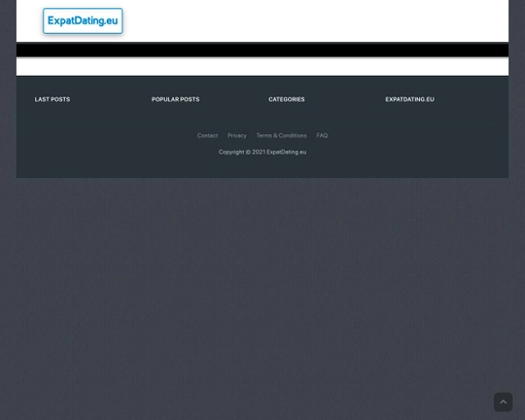Click the black navigation bar
The height and width of the screenshot is (420, 525).
[262, 50]
